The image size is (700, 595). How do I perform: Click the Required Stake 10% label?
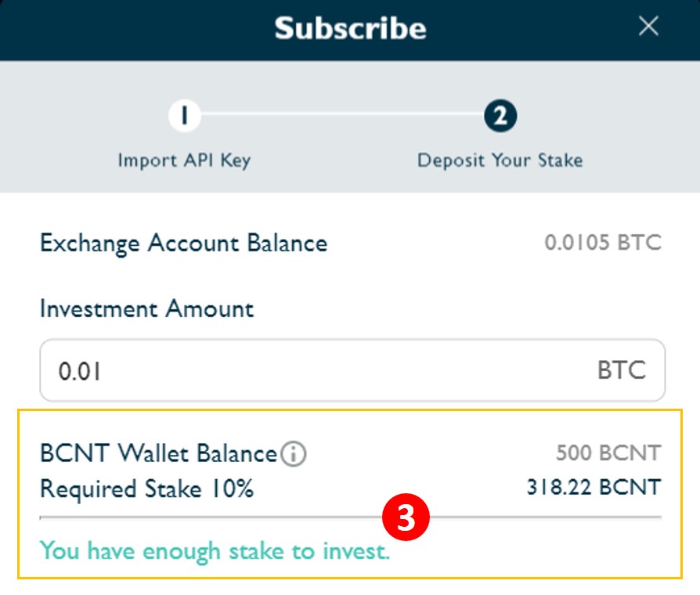tap(147, 489)
